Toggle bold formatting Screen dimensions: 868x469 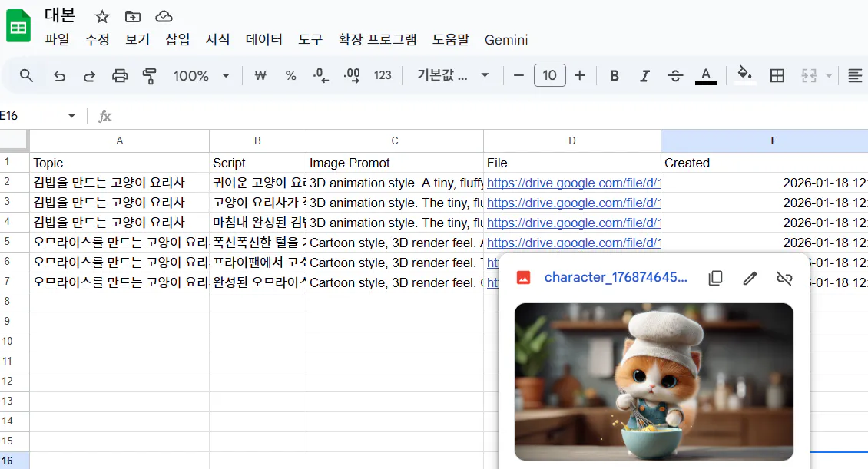pos(614,75)
